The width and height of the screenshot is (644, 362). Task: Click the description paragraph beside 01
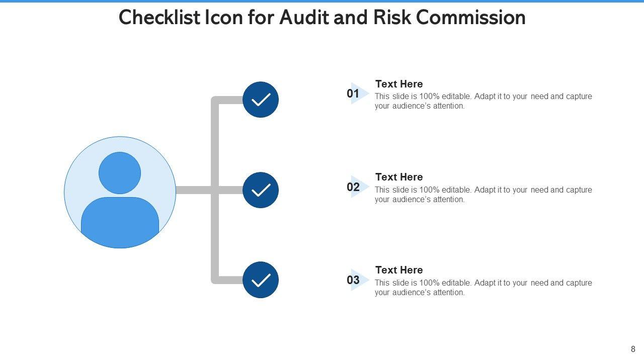pyautogui.click(x=483, y=101)
